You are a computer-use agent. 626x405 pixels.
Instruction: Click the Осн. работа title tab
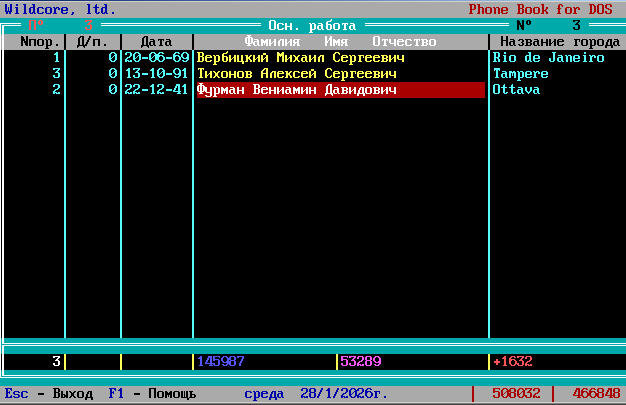312,25
